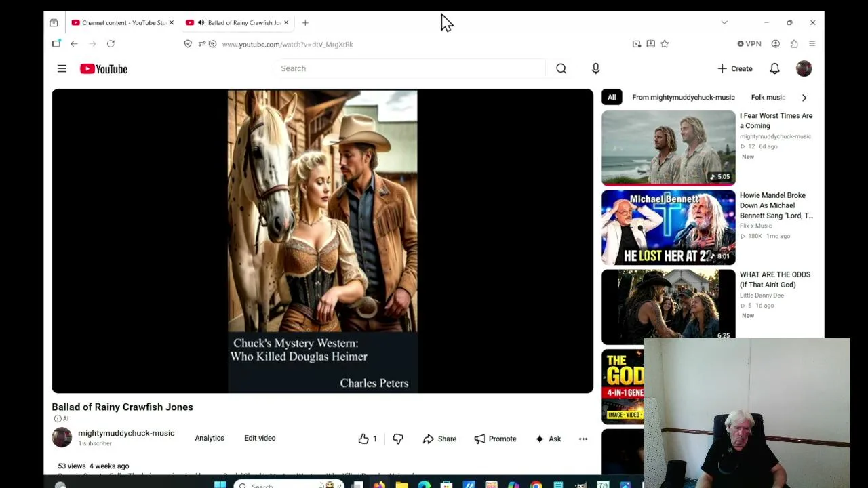The image size is (868, 488).
Task: Click the browser address bar URL
Action: [x=288, y=44]
